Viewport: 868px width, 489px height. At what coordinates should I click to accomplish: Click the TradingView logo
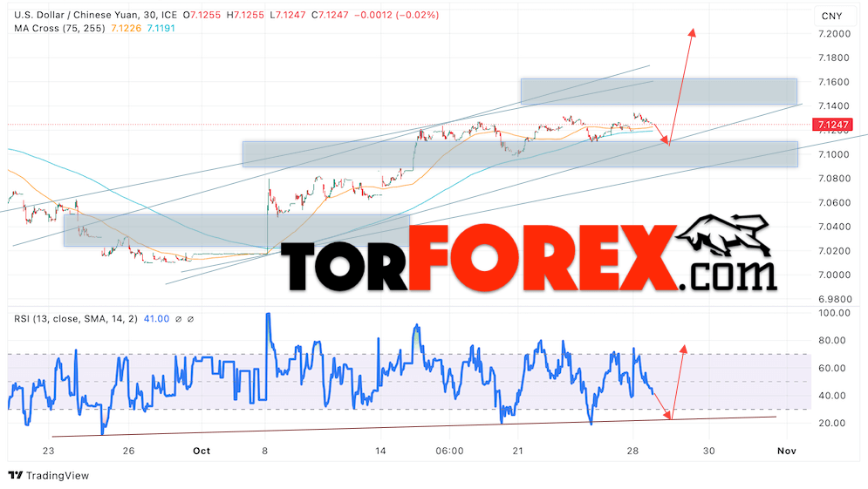pyautogui.click(x=49, y=475)
